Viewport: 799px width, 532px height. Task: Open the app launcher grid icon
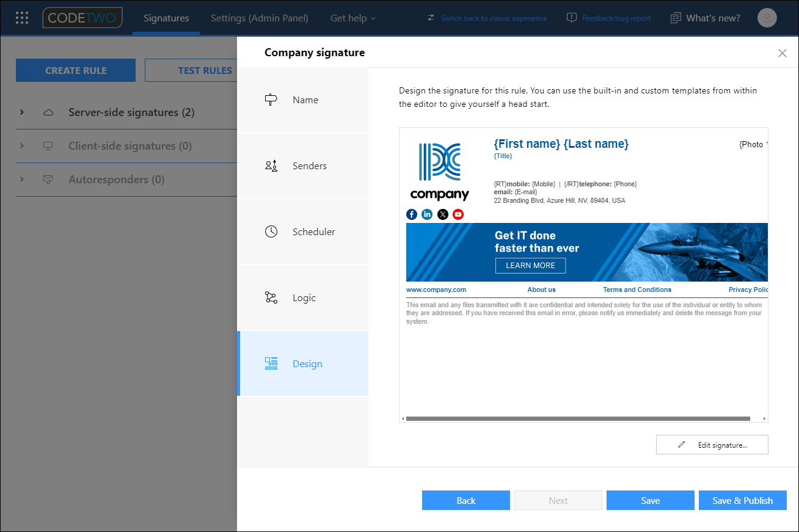coord(21,18)
